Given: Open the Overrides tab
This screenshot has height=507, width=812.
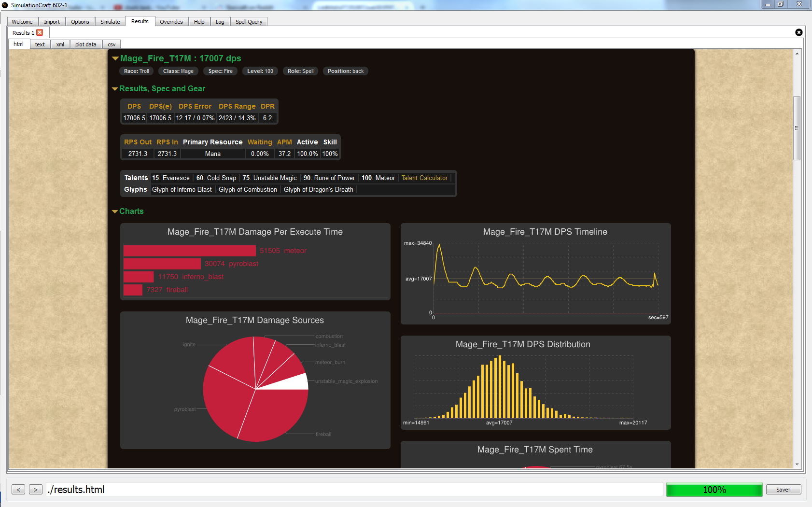Looking at the screenshot, I should click(x=171, y=22).
